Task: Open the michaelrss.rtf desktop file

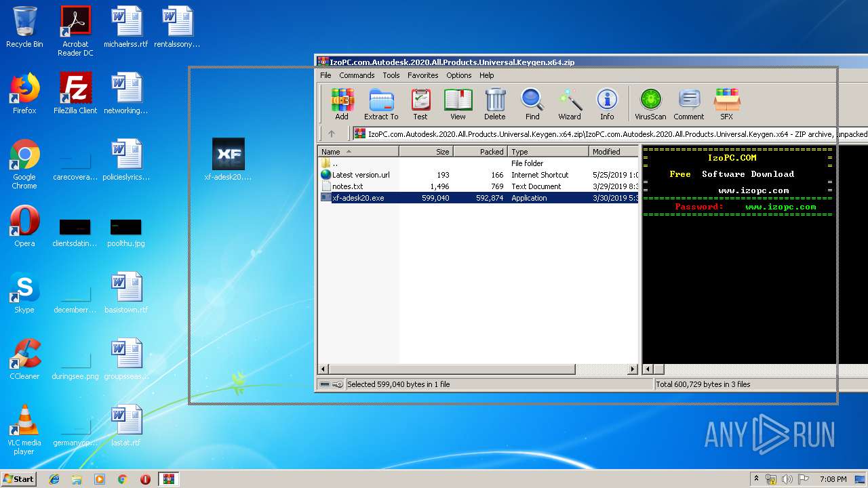Action: (126, 27)
